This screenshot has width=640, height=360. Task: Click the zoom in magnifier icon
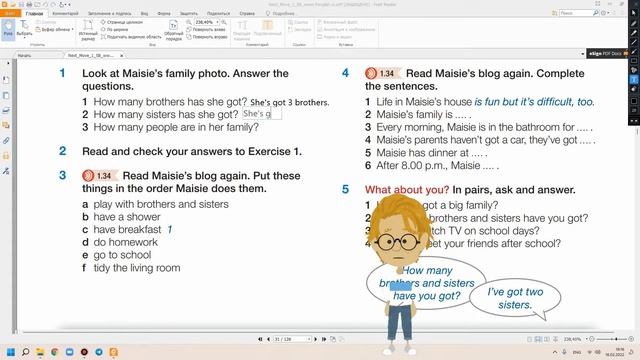[x=224, y=22]
